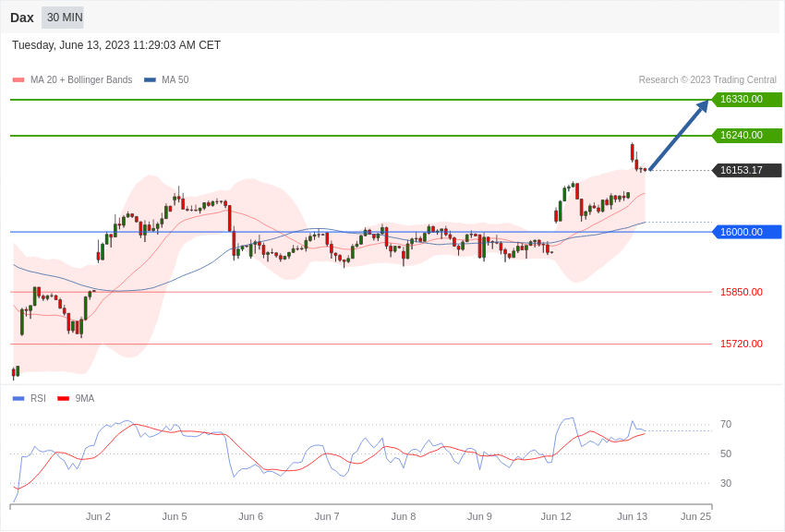Screen dimensions: 785x532
Task: Toggle the RSI legend entry
Action: click(x=38, y=399)
